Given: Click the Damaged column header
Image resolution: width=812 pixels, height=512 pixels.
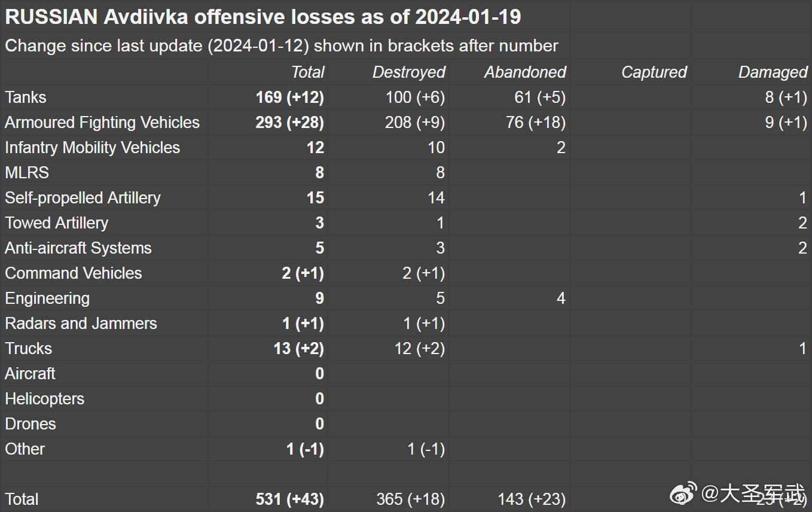Looking at the screenshot, I should point(773,72).
